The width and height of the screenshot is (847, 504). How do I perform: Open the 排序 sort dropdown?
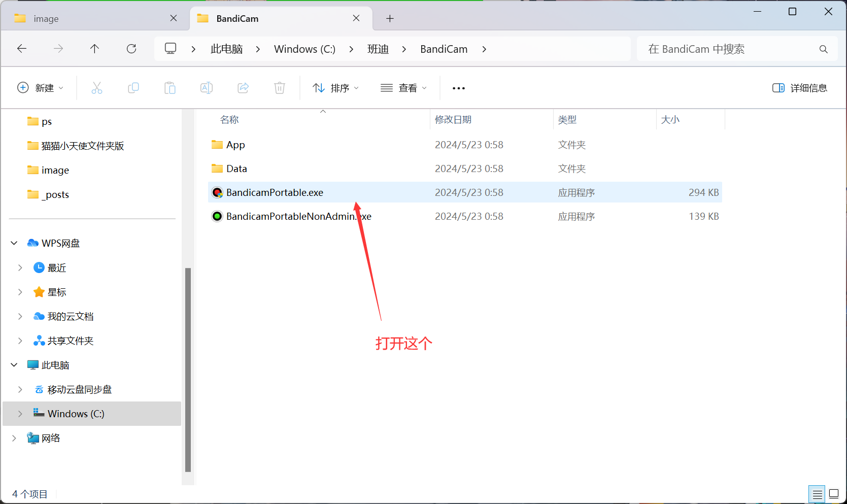pyautogui.click(x=336, y=88)
